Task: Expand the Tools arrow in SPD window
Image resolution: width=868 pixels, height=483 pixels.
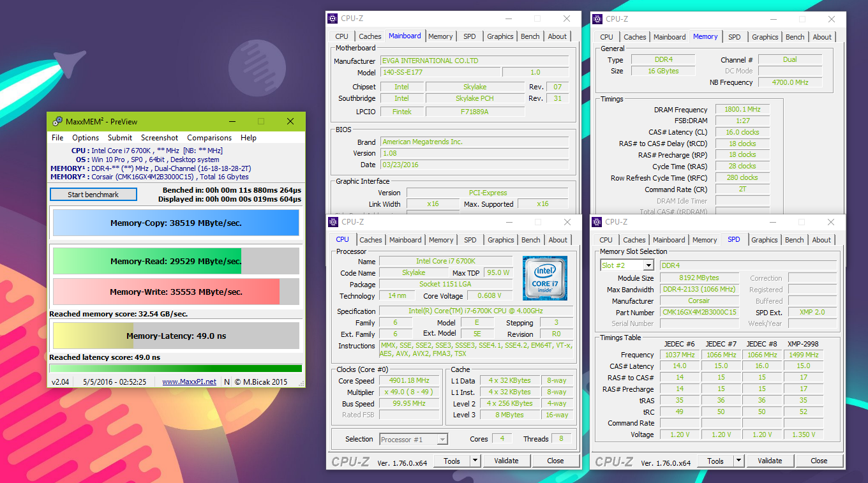Action: click(x=739, y=461)
